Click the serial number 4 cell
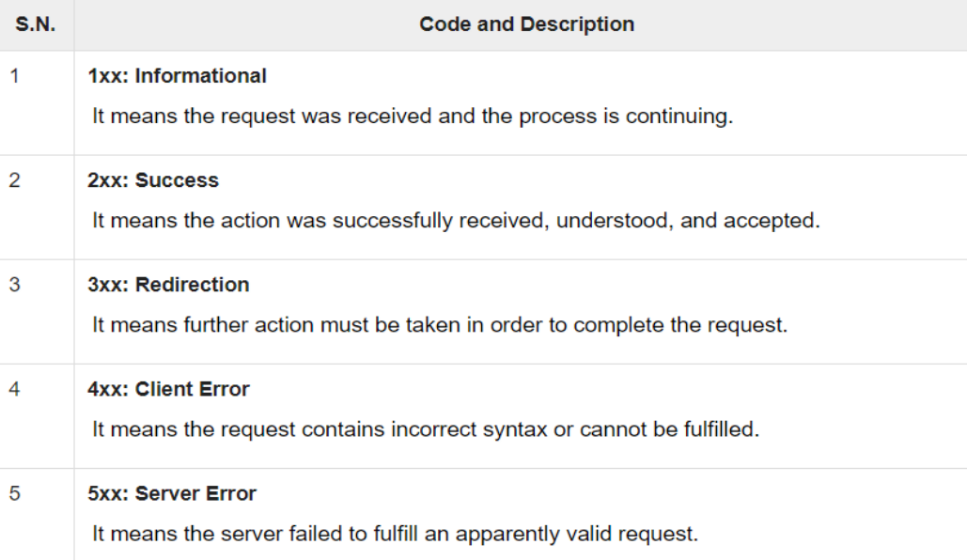This screenshot has width=967, height=560. tap(15, 389)
